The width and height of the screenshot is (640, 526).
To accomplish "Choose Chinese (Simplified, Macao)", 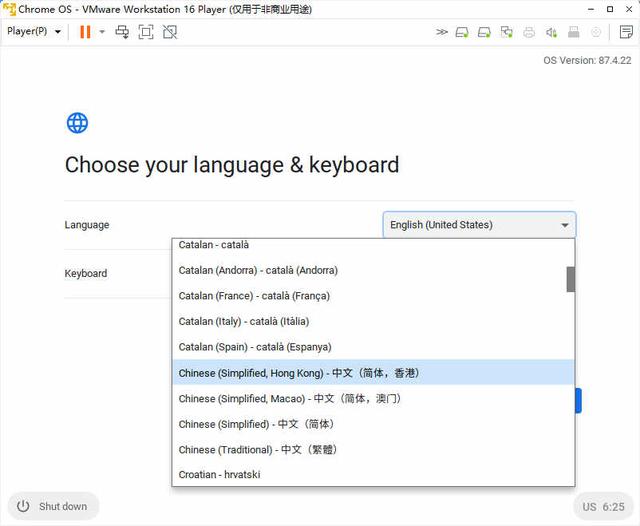I will point(373,398).
